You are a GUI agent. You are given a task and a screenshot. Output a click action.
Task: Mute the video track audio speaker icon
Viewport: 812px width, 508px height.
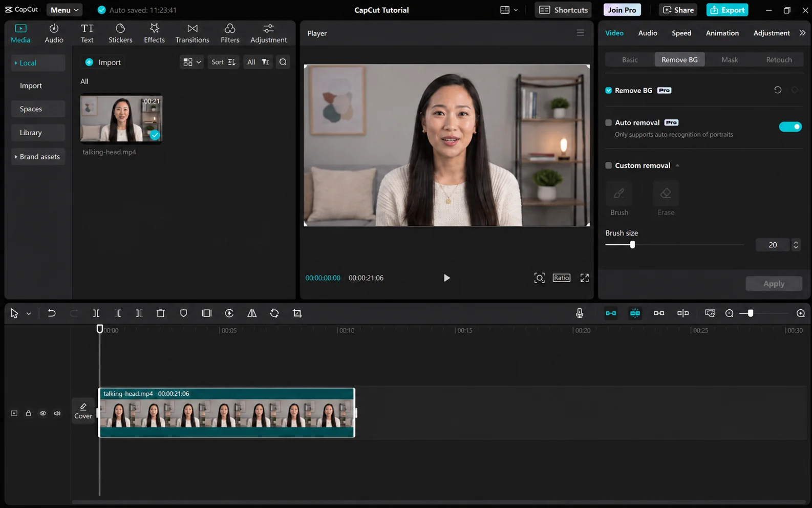click(57, 413)
